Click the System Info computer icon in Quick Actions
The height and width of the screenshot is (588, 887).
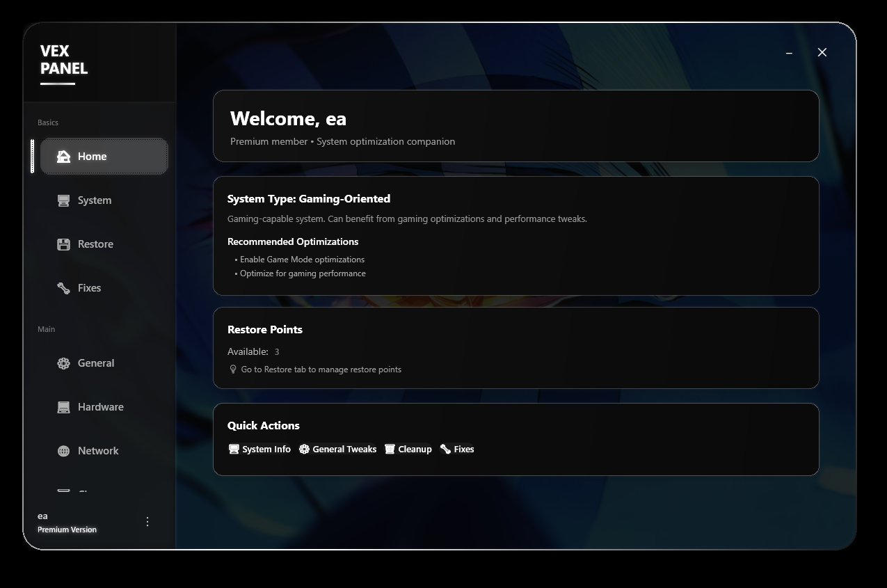(x=233, y=449)
